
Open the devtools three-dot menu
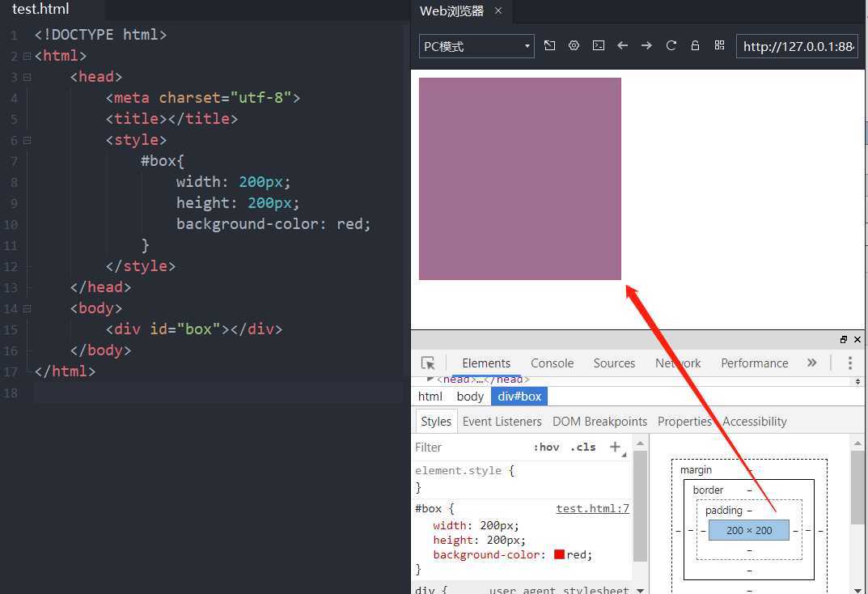[849, 363]
